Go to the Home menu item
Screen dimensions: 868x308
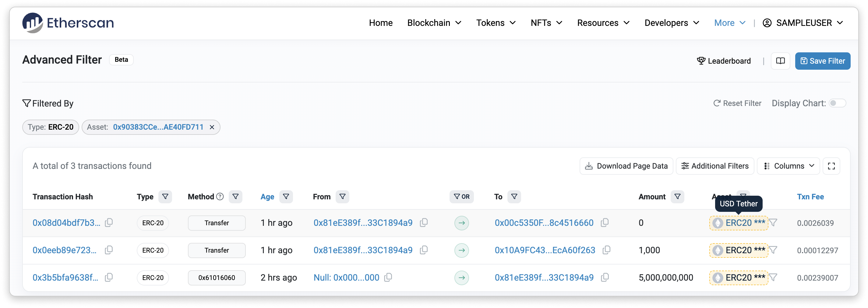(380, 23)
